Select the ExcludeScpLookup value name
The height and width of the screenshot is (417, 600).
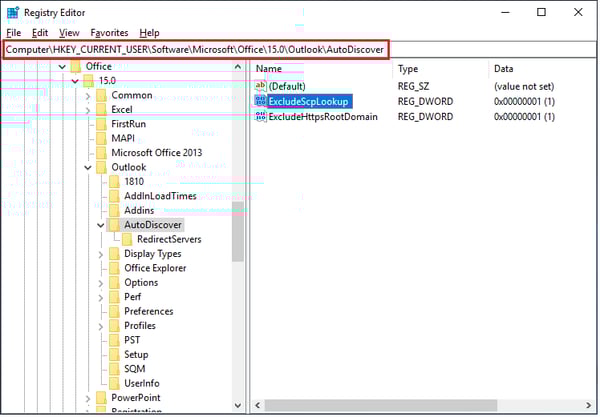point(309,102)
